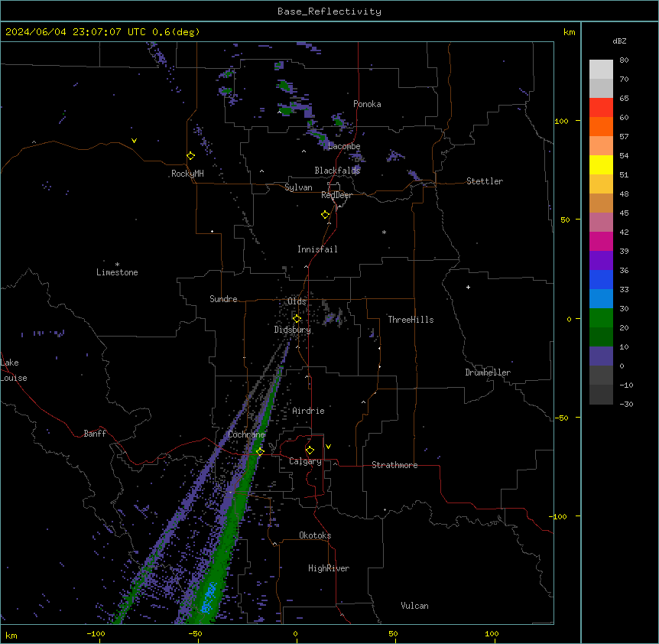The width and height of the screenshot is (659, 644).
Task: Click the Sylvan label on map
Action: [x=298, y=187]
